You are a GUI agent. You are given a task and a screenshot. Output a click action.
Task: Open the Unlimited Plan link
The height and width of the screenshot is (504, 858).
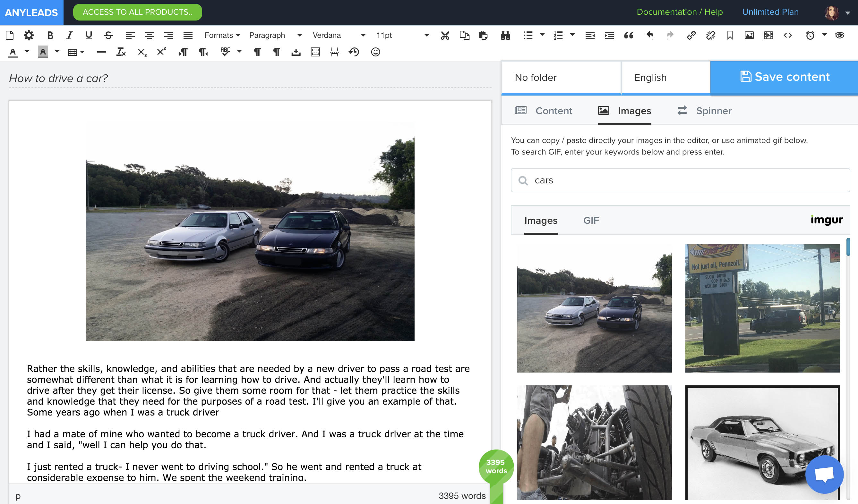[770, 12]
